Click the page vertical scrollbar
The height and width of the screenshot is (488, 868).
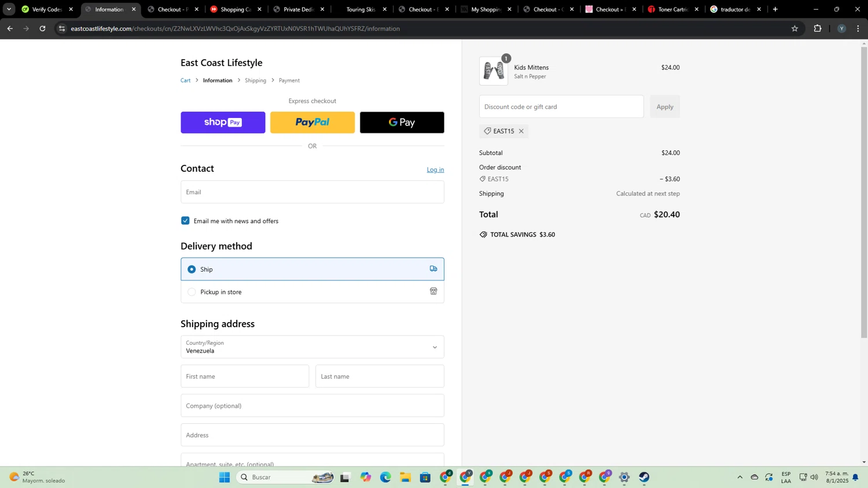tap(864, 192)
